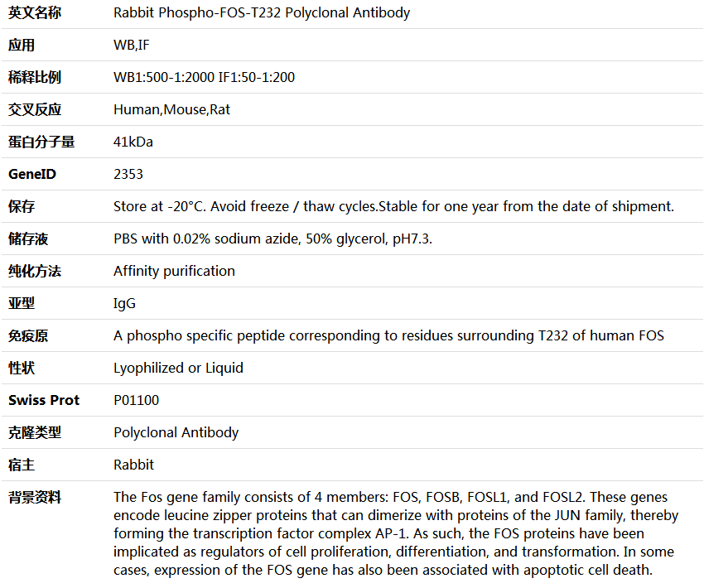This screenshot has height=588, width=704.
Task: Click the '背景资料' row label
Action: [35, 497]
